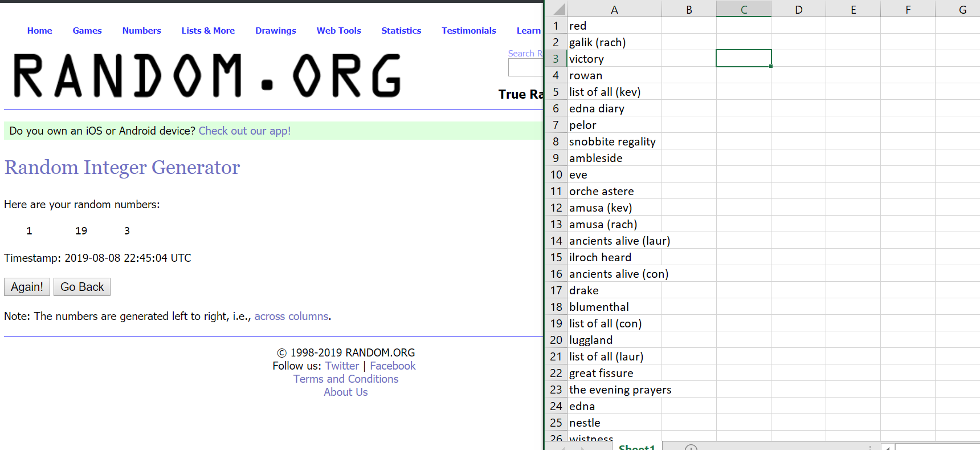
Task: Open the Games menu on Random.org
Action: [x=87, y=31]
